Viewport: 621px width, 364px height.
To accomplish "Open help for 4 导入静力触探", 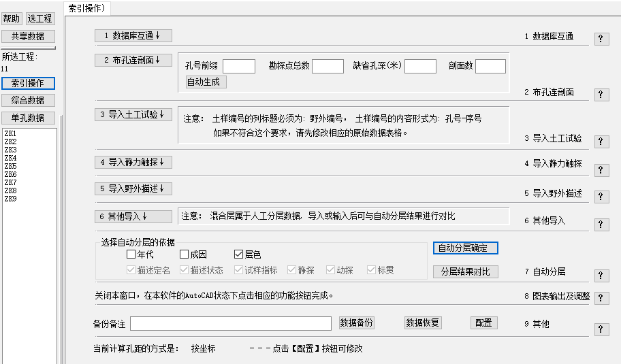I will point(601,169).
